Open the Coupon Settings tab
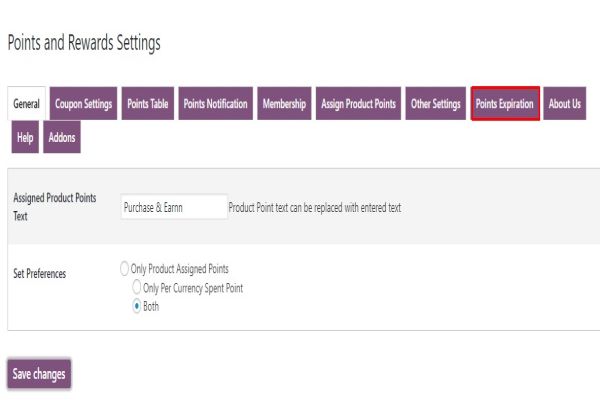The height and width of the screenshot is (400, 600). point(84,104)
